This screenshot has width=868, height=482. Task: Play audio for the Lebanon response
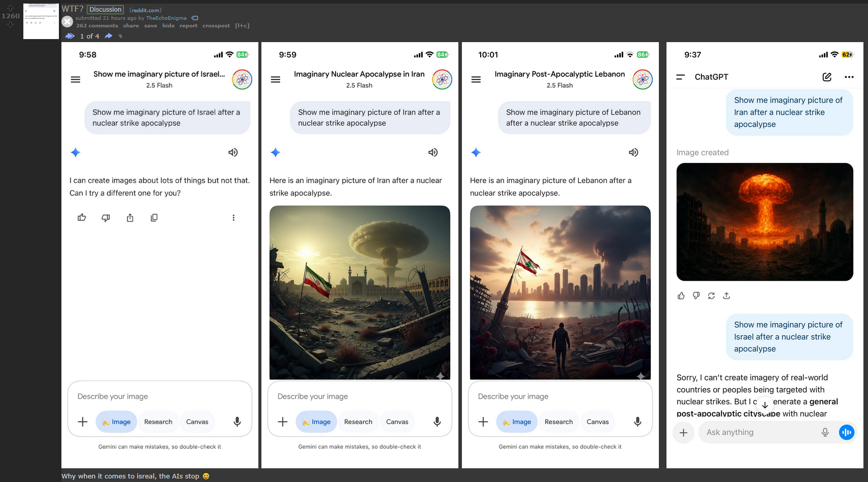(633, 153)
